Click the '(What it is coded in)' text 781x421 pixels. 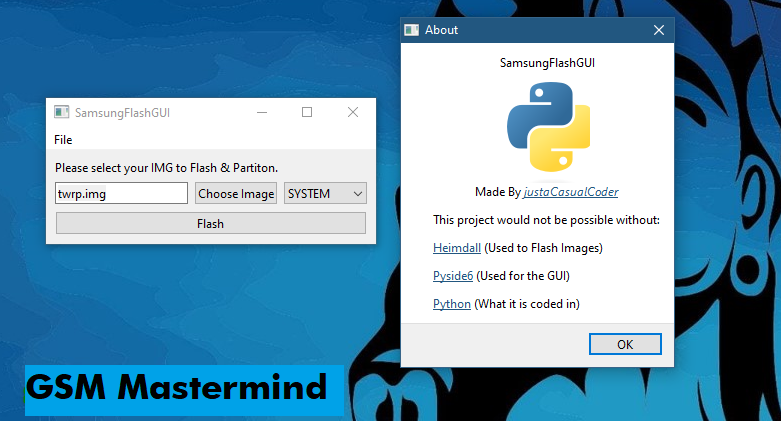click(x=527, y=303)
